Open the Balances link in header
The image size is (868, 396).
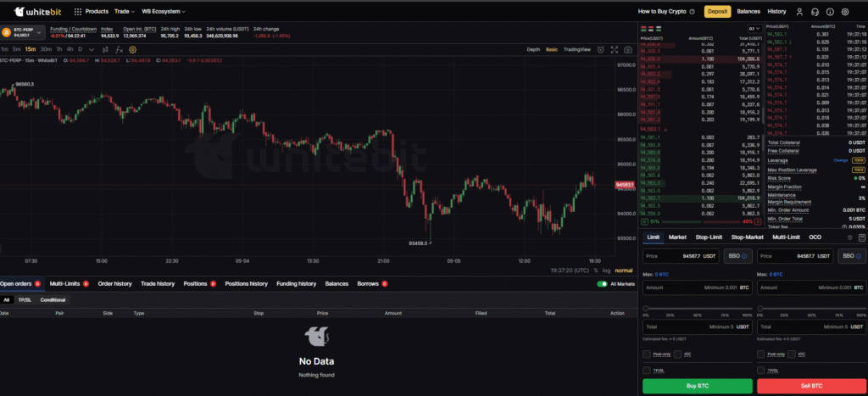[748, 12]
